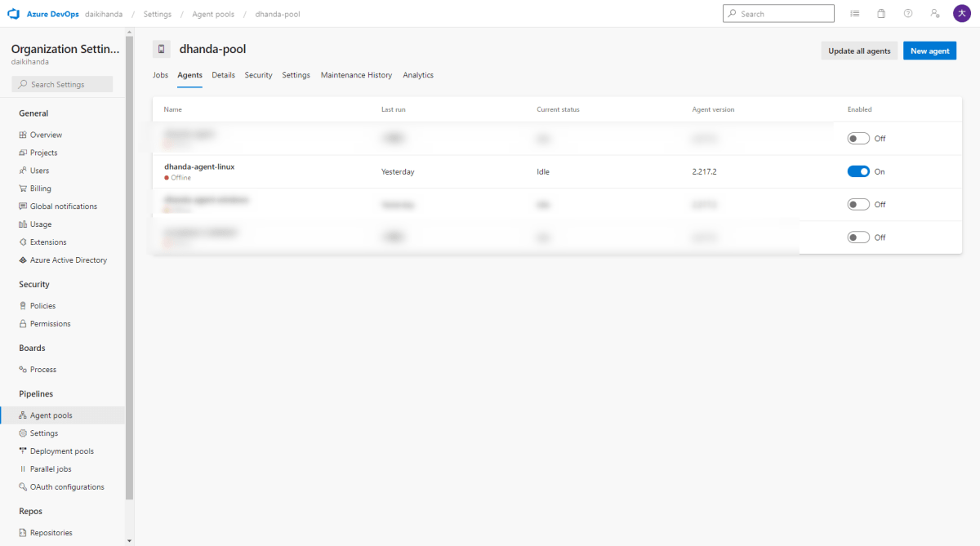Click the Settings breadcrumb link
Viewport: 980px width, 546px height.
pos(158,14)
